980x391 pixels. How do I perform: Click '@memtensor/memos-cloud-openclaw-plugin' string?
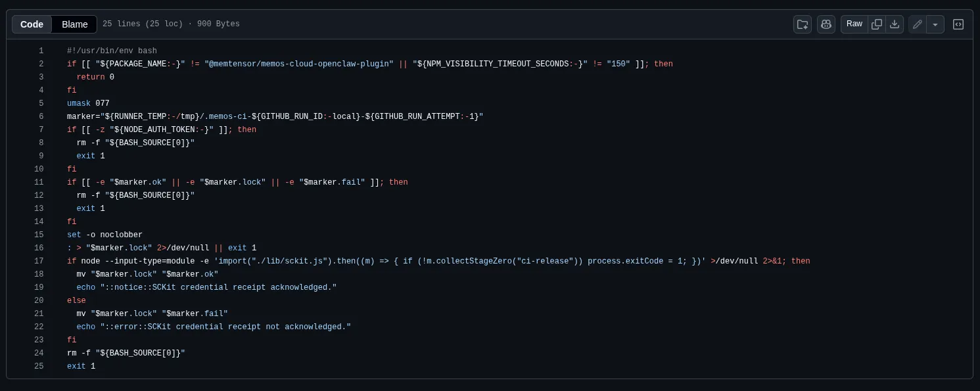[299, 64]
